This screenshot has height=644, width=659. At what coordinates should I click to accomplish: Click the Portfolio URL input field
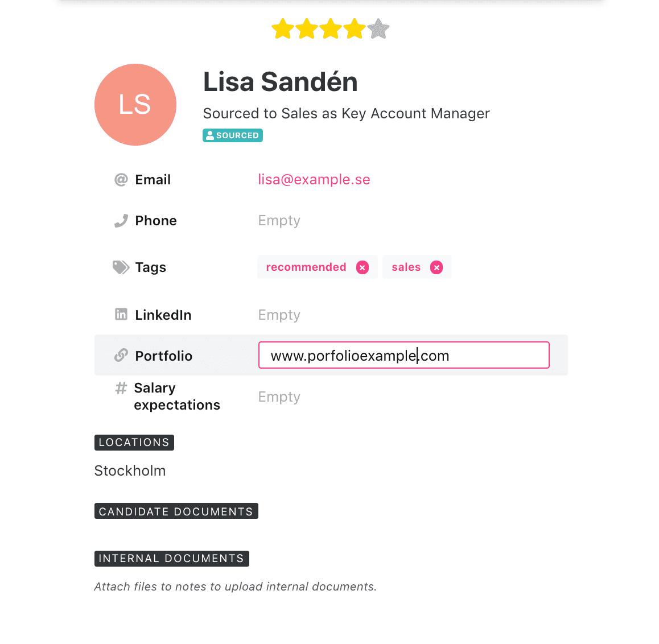(x=404, y=355)
